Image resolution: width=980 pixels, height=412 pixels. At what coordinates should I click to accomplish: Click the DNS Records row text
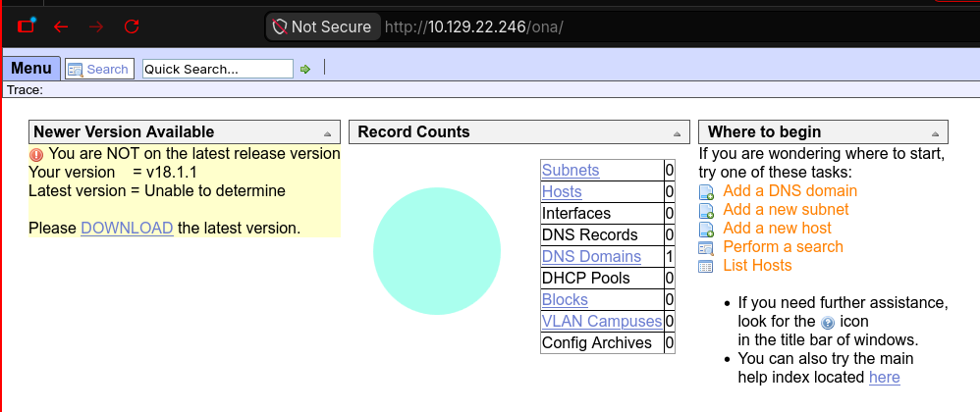coord(590,235)
